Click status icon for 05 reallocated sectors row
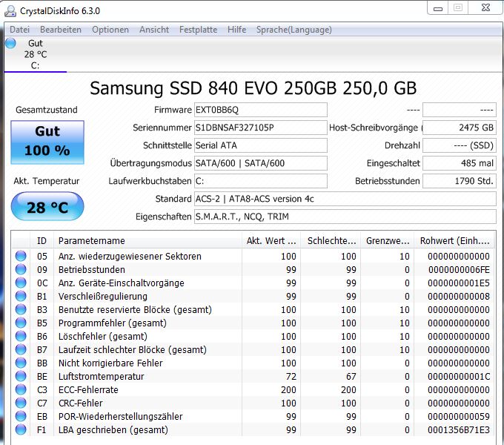This screenshot has width=504, height=445. click(21, 256)
